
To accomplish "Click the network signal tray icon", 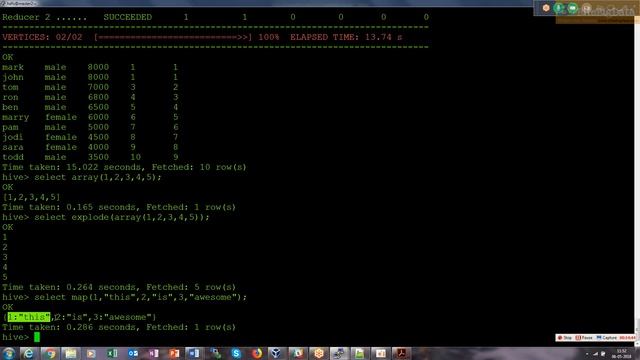I will [x=595, y=354].
